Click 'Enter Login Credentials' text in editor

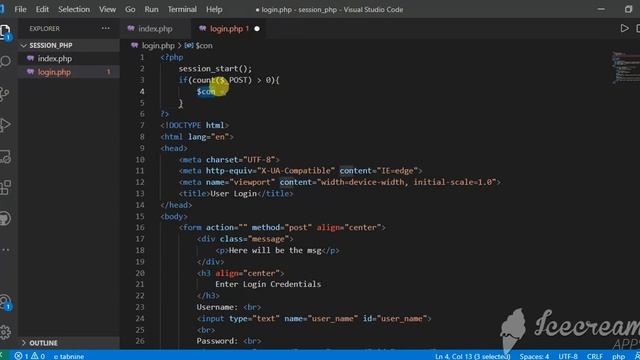point(268,284)
